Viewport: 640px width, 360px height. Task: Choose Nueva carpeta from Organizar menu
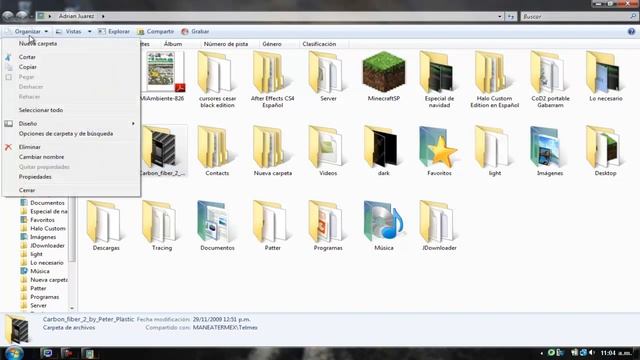tap(38, 43)
